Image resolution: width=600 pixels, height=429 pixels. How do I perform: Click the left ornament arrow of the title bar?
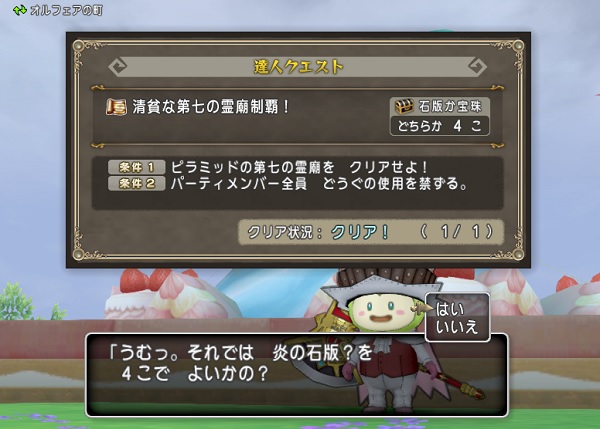pyautogui.click(x=117, y=67)
